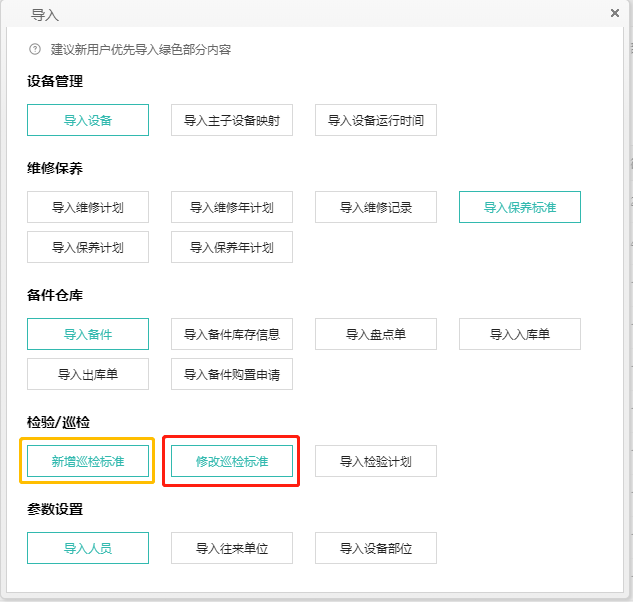Click the 导入设备 button
The height and width of the screenshot is (602, 633).
(x=88, y=120)
